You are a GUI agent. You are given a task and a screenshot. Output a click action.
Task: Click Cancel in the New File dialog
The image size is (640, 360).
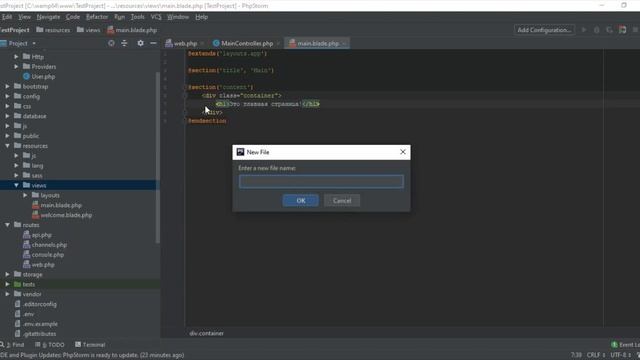(x=342, y=200)
